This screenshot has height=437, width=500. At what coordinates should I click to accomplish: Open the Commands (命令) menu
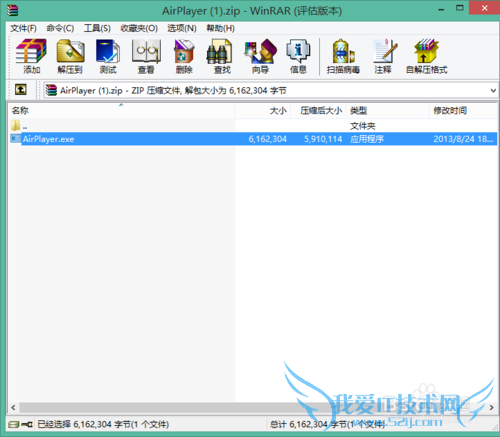pyautogui.click(x=60, y=28)
